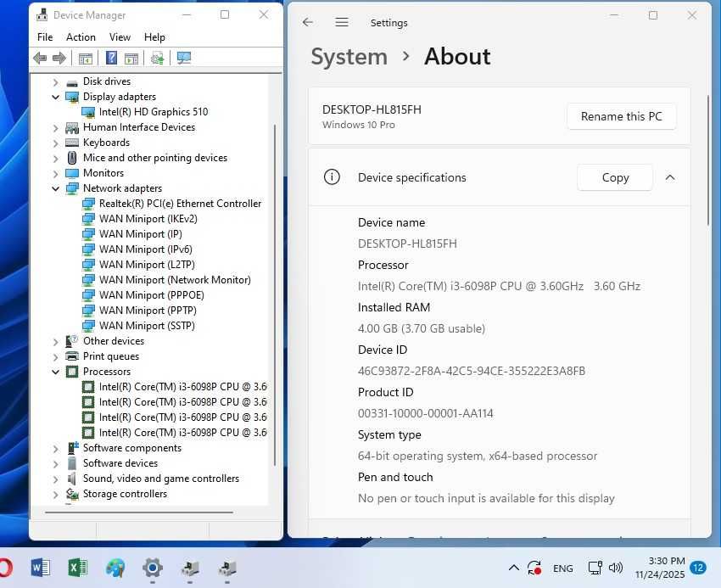721x588 pixels.
Task: Expand Mice and other pointing devices
Action: [56, 159]
